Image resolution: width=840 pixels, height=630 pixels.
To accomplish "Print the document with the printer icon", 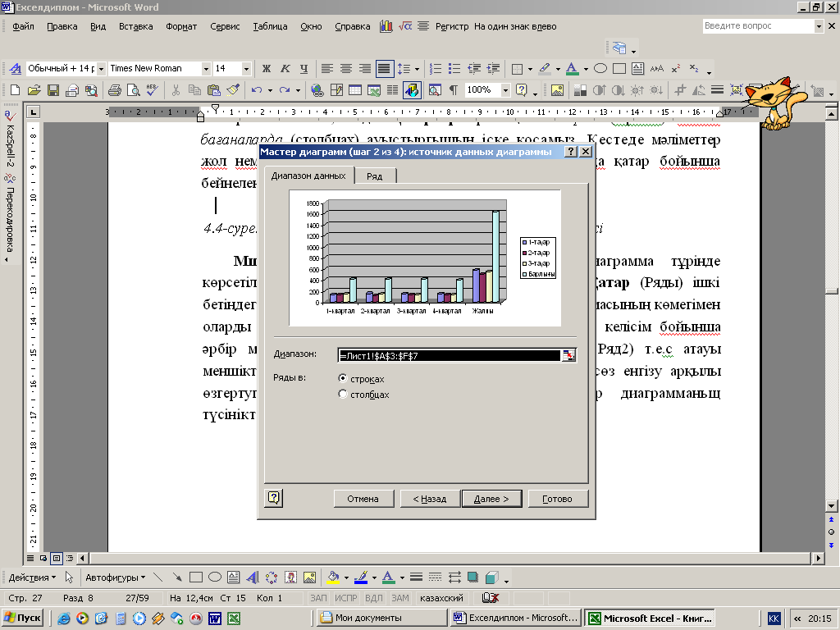I will 114,90.
